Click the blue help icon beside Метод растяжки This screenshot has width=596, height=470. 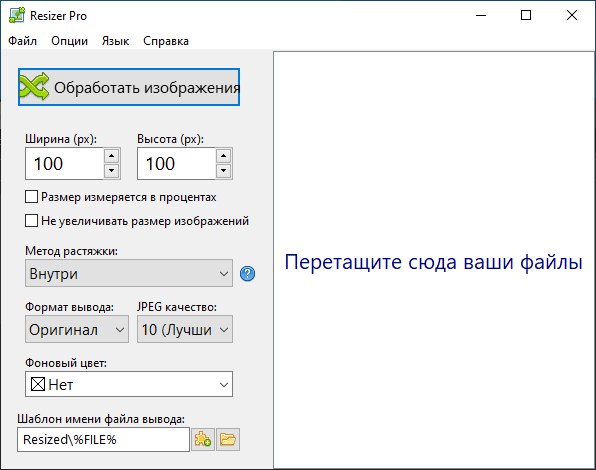coord(247,274)
